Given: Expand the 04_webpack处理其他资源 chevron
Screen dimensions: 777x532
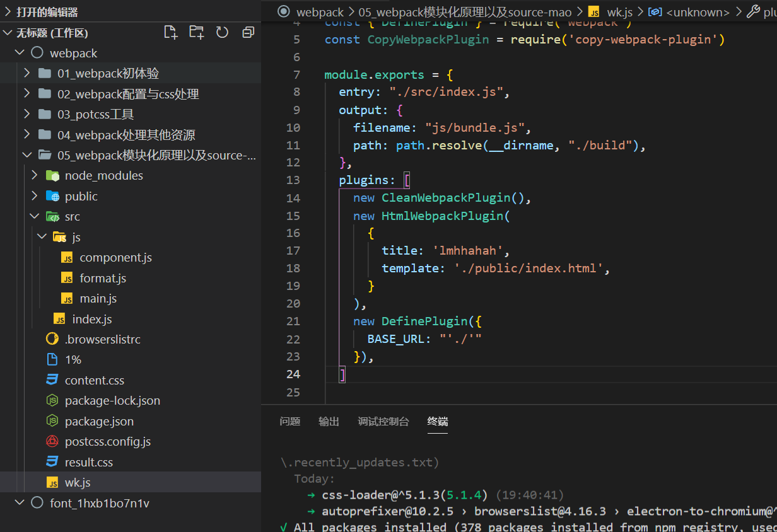Looking at the screenshot, I should (x=26, y=135).
